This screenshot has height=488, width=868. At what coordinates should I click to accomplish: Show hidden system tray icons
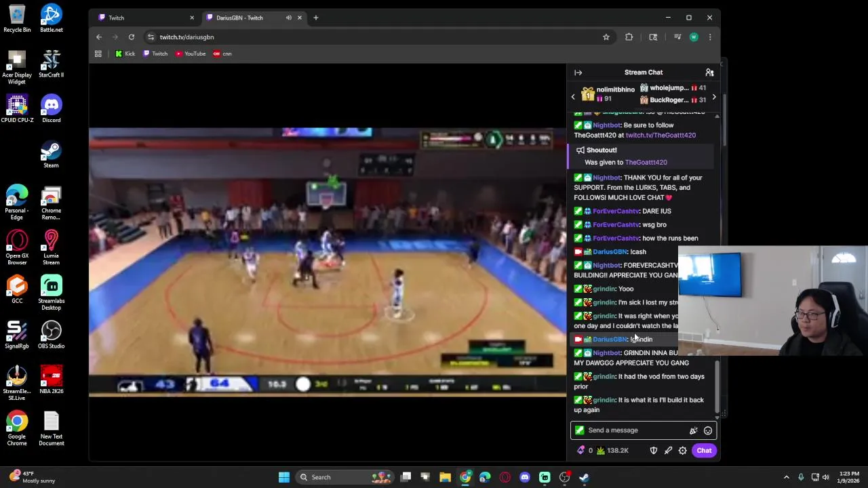(x=786, y=477)
